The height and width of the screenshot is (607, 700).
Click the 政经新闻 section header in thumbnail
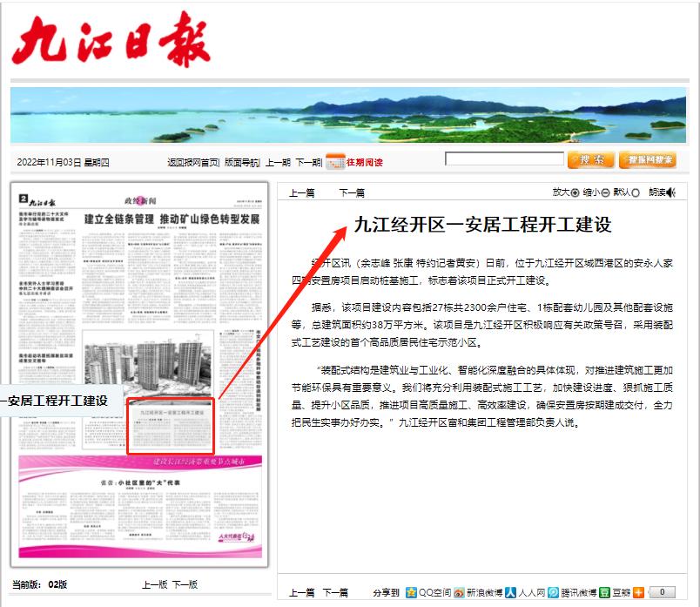140,200
